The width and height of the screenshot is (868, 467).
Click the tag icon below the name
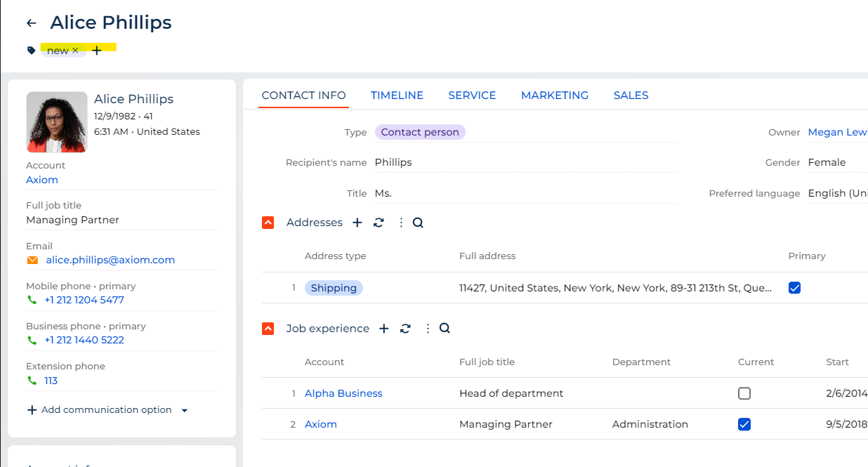point(31,51)
